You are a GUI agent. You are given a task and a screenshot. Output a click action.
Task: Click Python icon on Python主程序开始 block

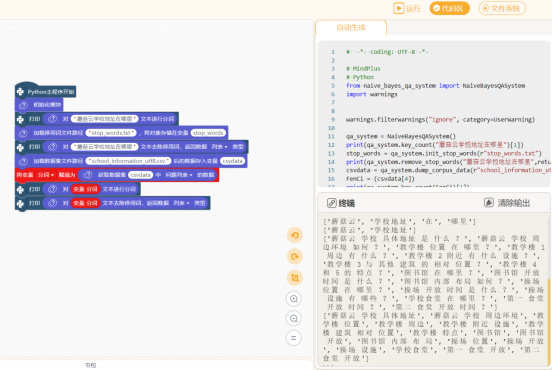pyautogui.click(x=20, y=92)
